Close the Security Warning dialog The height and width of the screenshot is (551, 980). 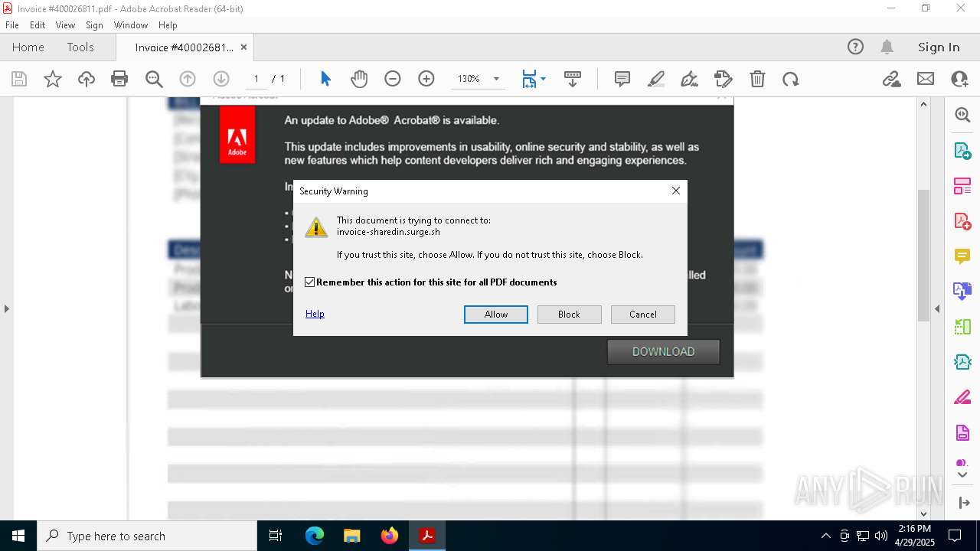pos(676,191)
